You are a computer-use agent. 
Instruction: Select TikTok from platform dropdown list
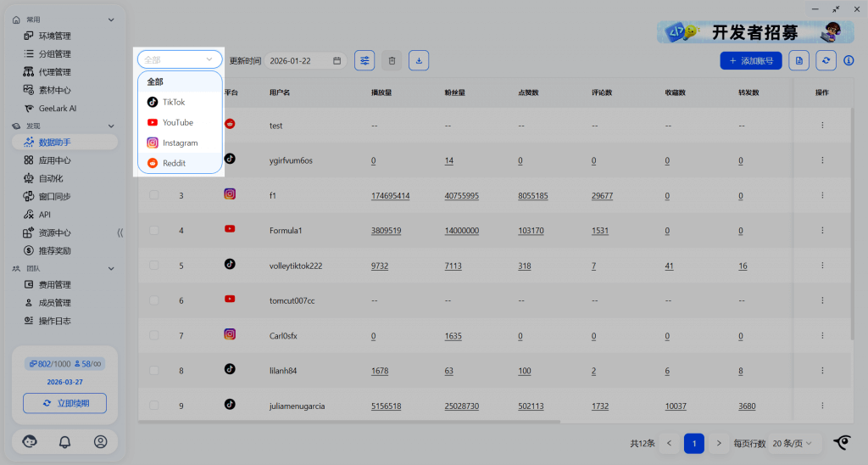[173, 102]
